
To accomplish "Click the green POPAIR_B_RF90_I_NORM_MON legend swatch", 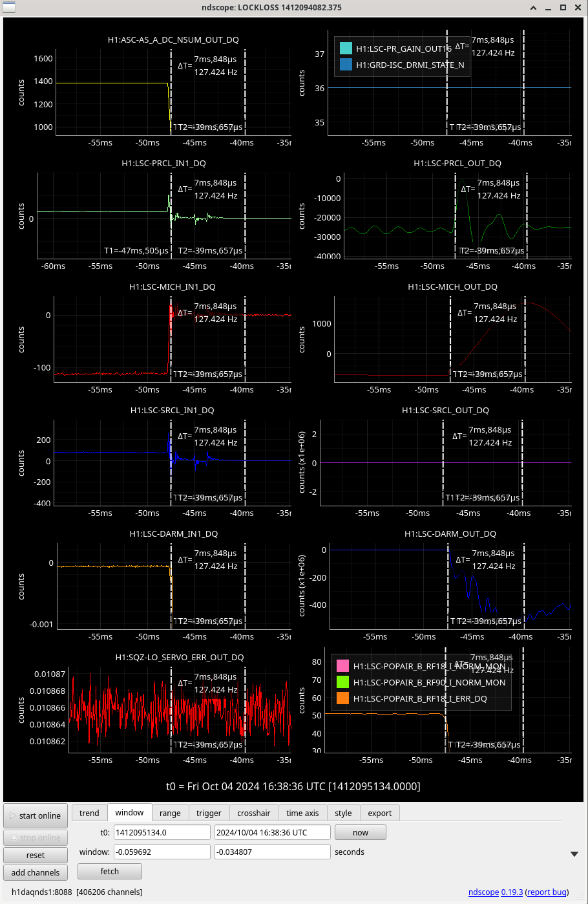I will tap(342, 682).
